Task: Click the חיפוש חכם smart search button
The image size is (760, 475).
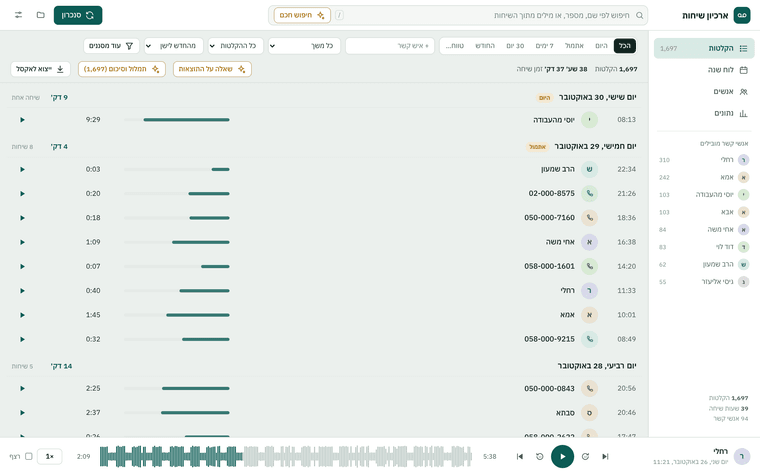Action: point(302,15)
